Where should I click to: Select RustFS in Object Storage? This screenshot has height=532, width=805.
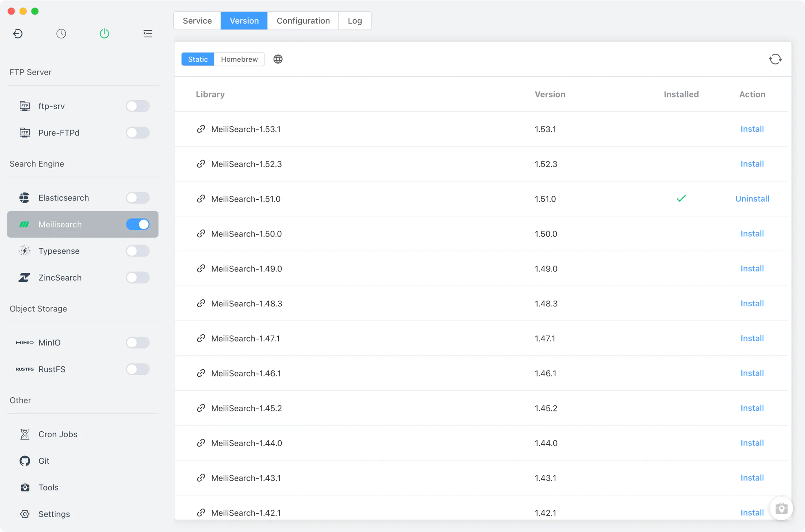pos(83,369)
